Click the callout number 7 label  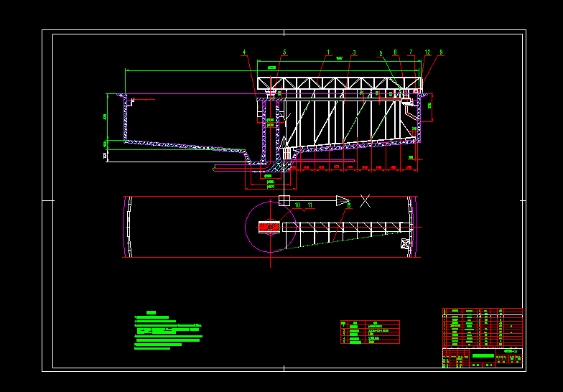pos(411,52)
